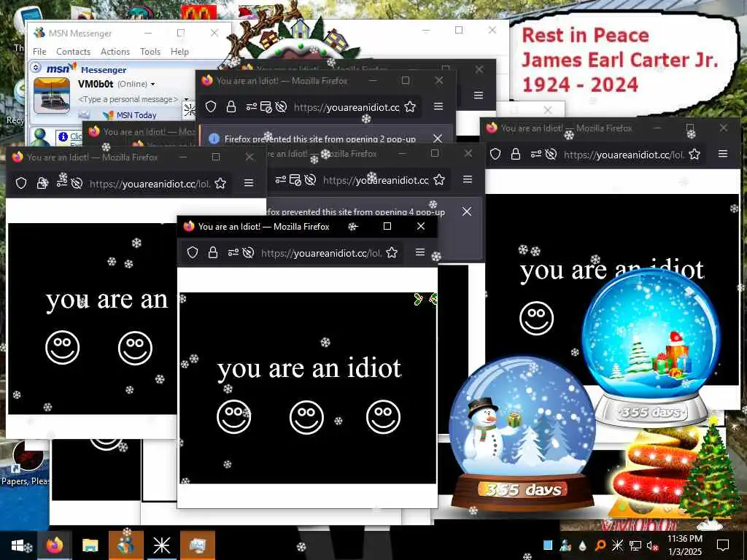747x560 pixels.
Task: Click the orange magnifier tray icon
Action: coord(600,545)
